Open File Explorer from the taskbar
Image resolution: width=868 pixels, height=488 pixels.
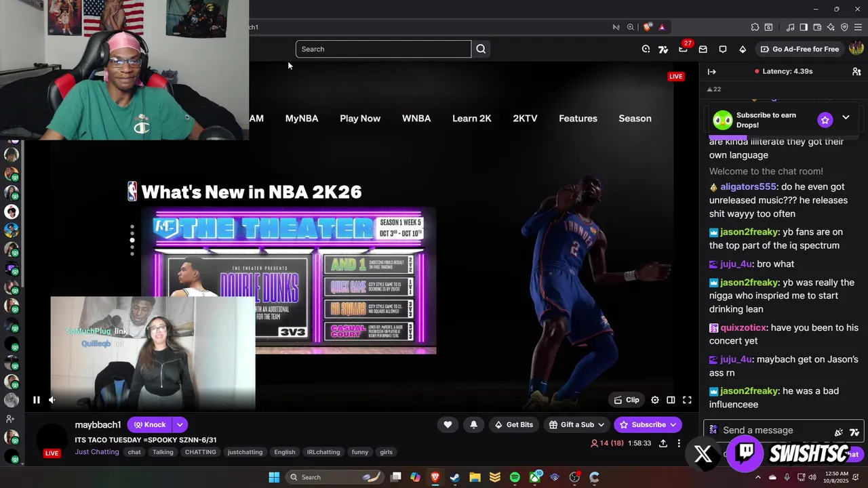click(475, 477)
